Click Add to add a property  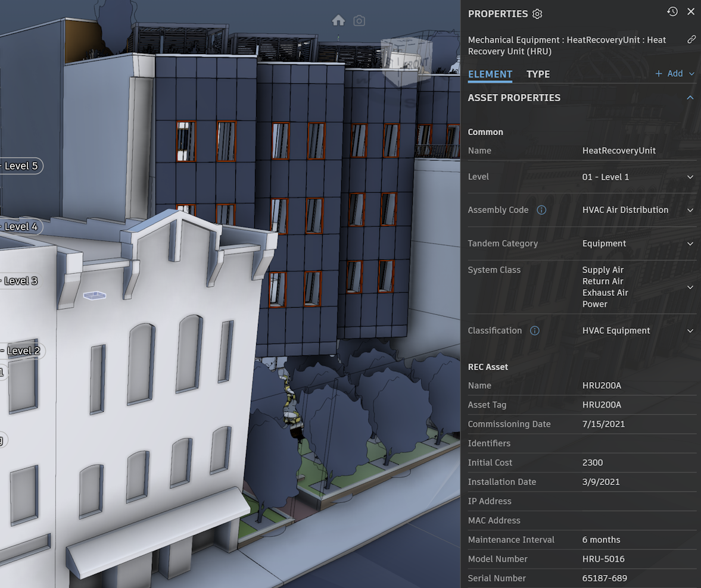click(669, 74)
